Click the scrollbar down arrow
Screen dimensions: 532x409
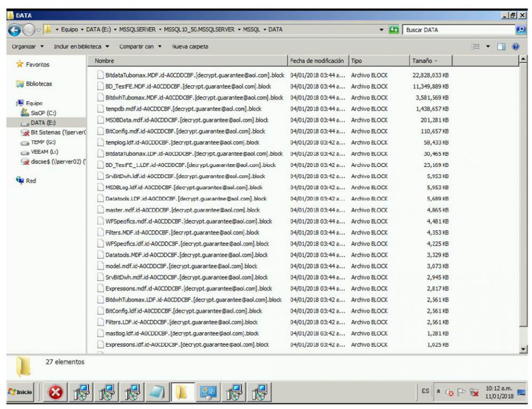click(523, 349)
